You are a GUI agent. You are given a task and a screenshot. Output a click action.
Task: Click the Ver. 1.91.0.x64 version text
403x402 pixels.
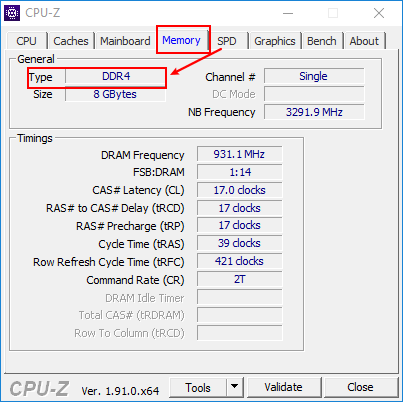click(120, 391)
